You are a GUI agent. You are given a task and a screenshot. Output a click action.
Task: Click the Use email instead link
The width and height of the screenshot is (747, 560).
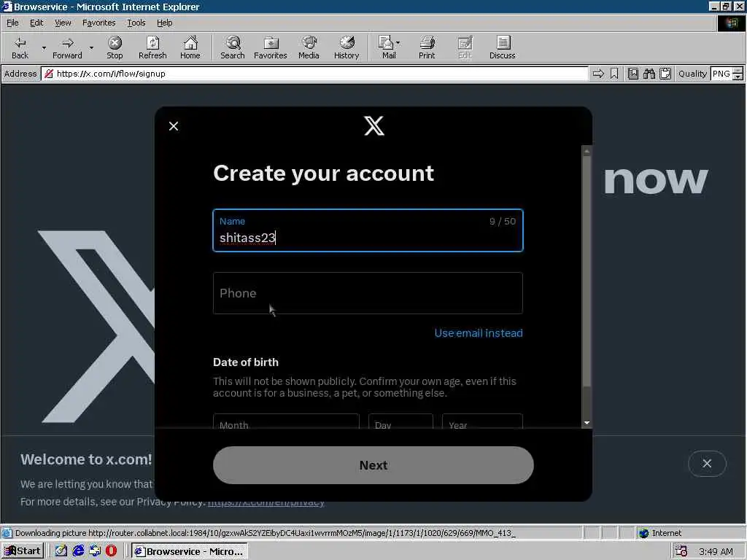[x=479, y=332]
